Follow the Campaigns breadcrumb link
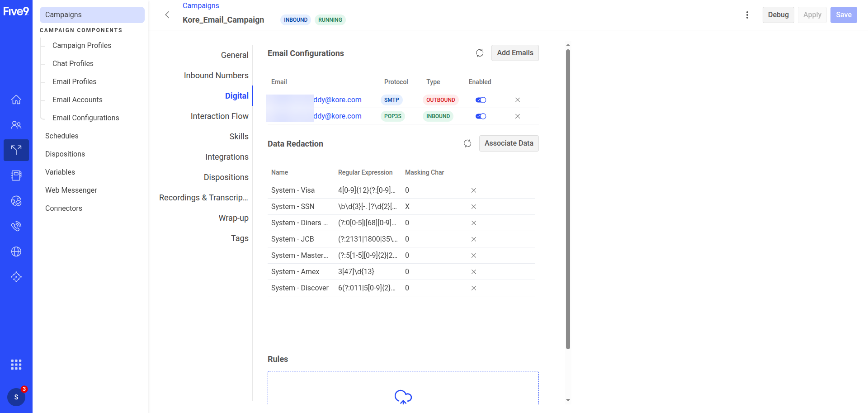Viewport: 868px width, 413px height. pyautogui.click(x=201, y=5)
